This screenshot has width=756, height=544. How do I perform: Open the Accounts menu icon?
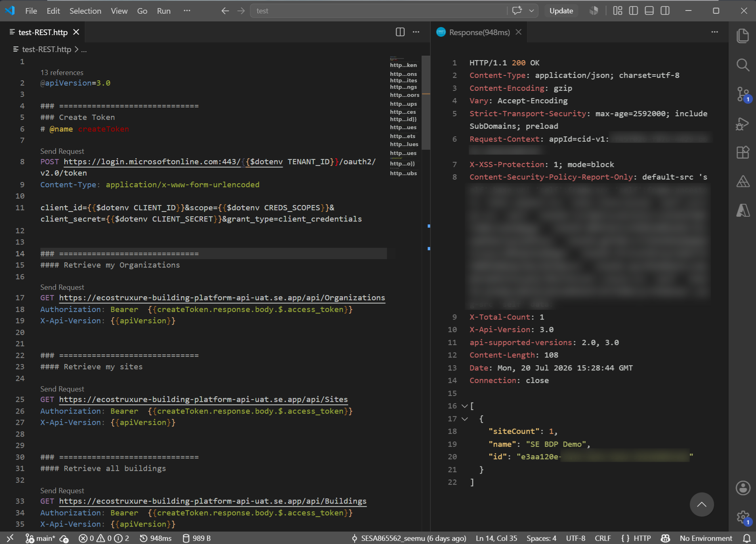[x=743, y=488]
